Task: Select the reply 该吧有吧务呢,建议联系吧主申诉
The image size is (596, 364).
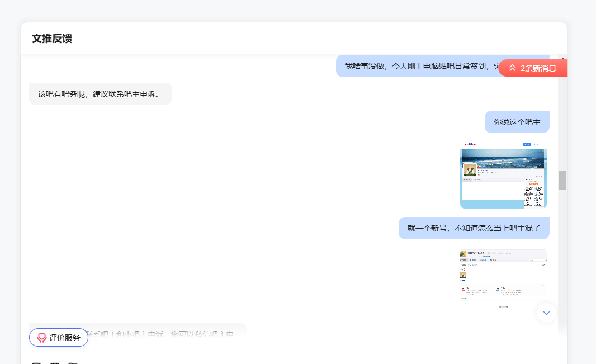Action: tap(100, 94)
